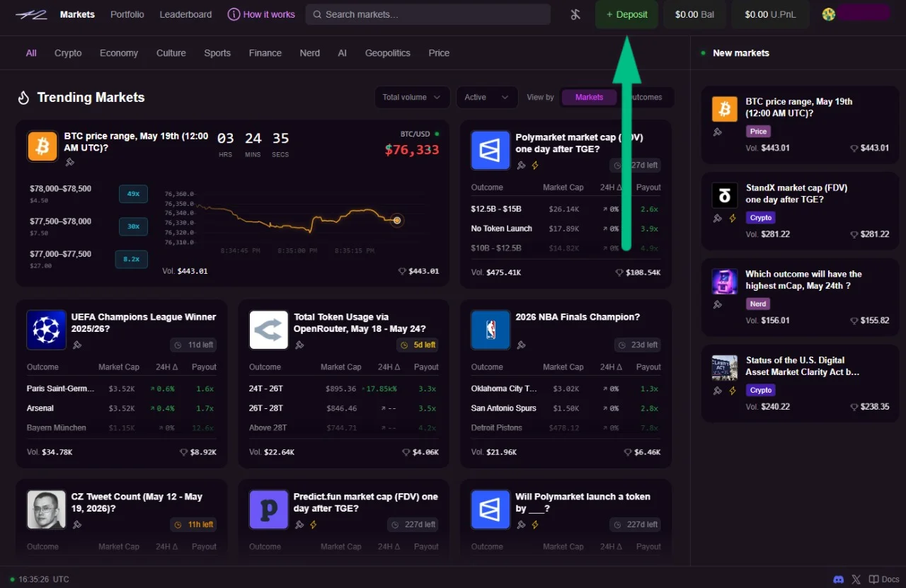The width and height of the screenshot is (906, 588).
Task: Open the Clarity Act market thumbnail
Action: pyautogui.click(x=724, y=368)
